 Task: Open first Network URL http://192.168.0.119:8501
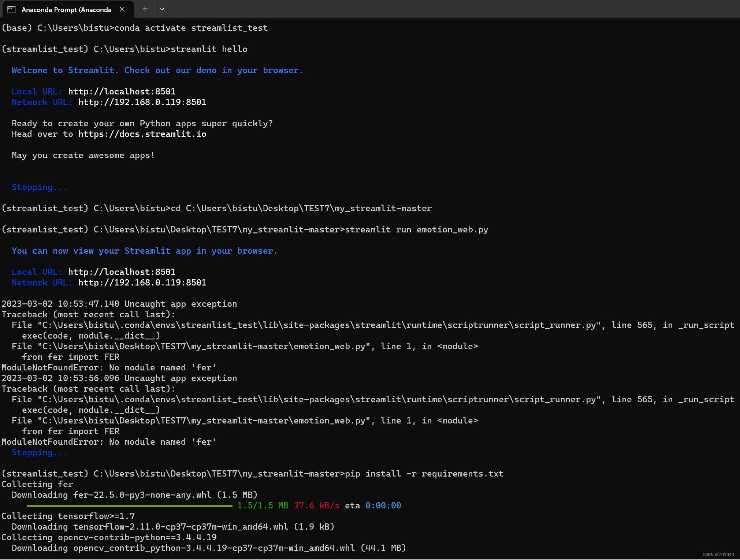(x=142, y=102)
